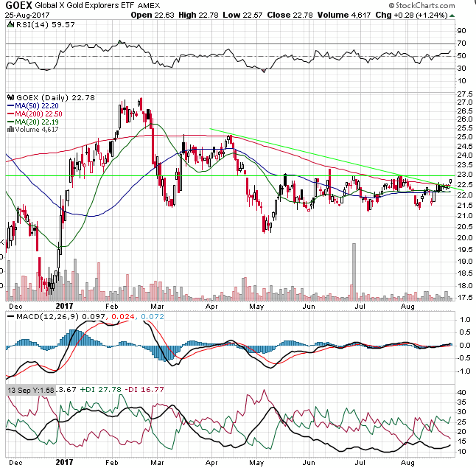This screenshot has height=468, width=476.
Task: Click the GOEX ticker symbol title
Action: [x=17, y=5]
